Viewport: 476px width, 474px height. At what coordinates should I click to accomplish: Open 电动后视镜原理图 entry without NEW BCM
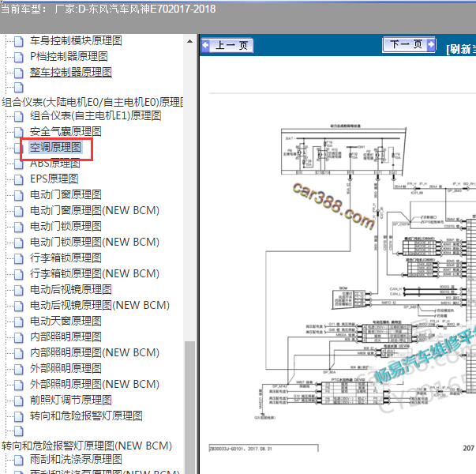[71, 290]
